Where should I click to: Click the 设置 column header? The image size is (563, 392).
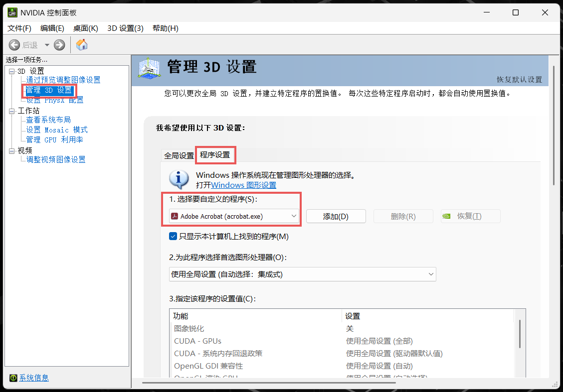[428, 316]
